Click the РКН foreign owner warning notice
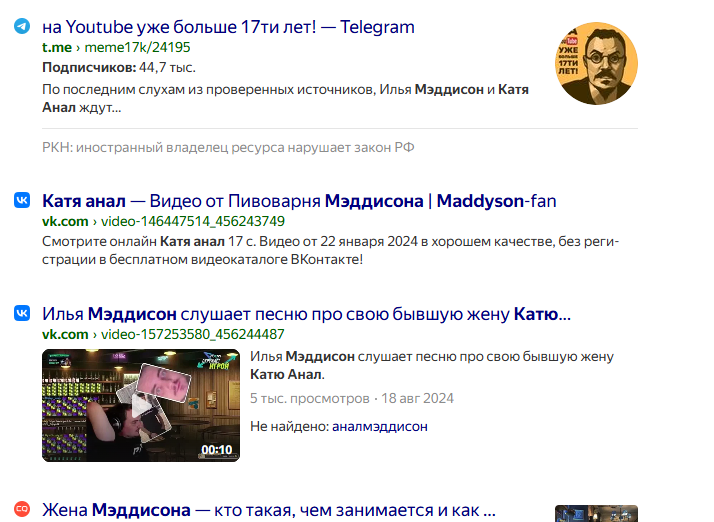This screenshot has height=522, width=714. click(x=228, y=148)
